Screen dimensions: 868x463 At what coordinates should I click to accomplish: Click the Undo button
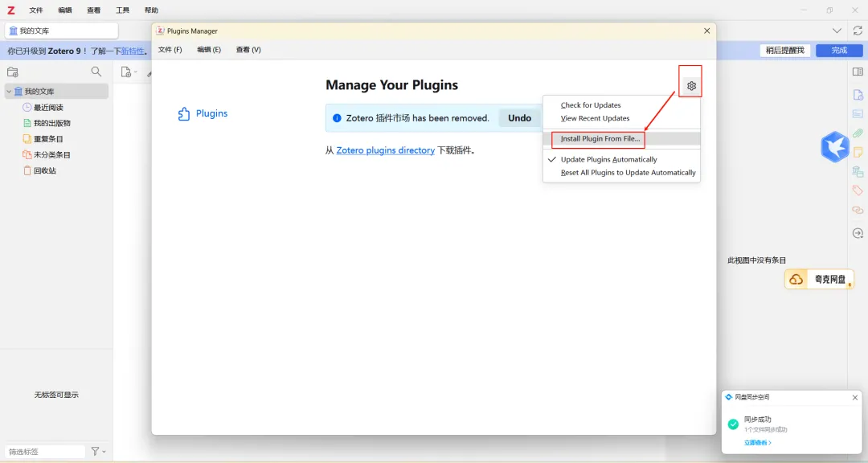pyautogui.click(x=519, y=118)
